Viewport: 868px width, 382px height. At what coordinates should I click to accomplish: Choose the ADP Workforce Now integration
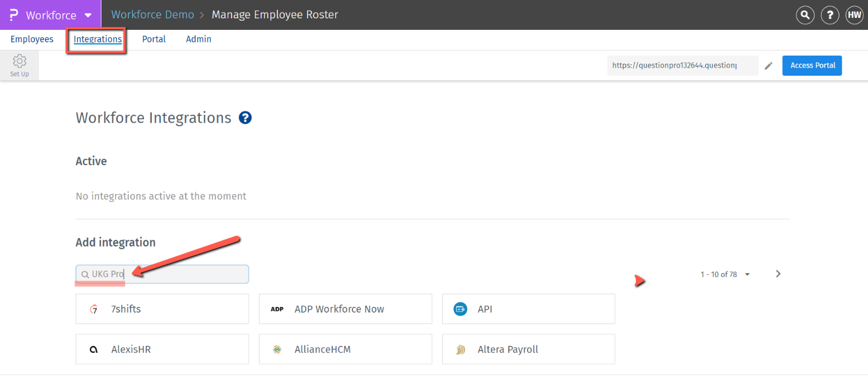pyautogui.click(x=345, y=309)
